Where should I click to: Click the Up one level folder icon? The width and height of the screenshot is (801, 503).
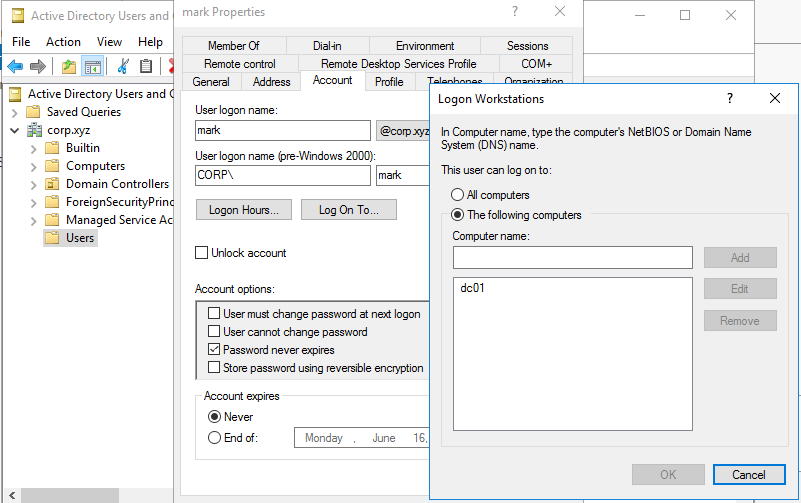tap(68, 67)
